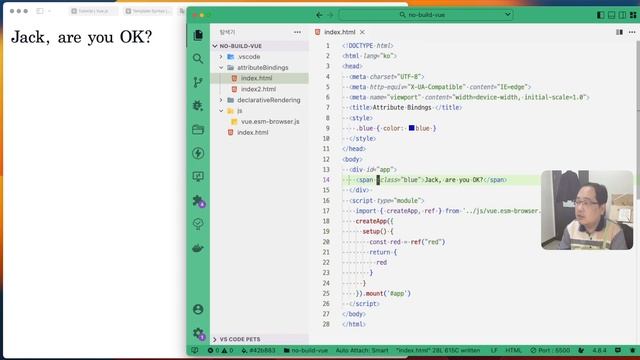Click the no-build-vue command center search
640x360 pixels.
point(426,15)
